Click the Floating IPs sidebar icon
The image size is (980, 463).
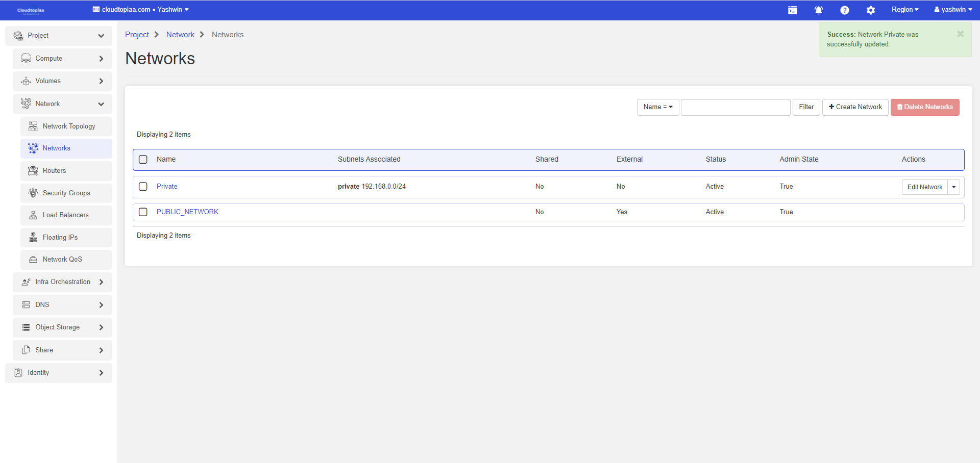pos(33,237)
